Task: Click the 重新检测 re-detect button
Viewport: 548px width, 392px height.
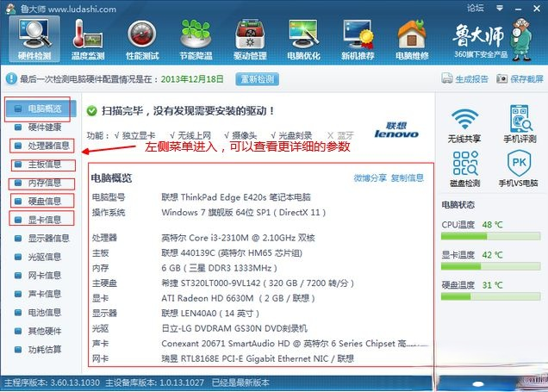Action: (x=258, y=79)
